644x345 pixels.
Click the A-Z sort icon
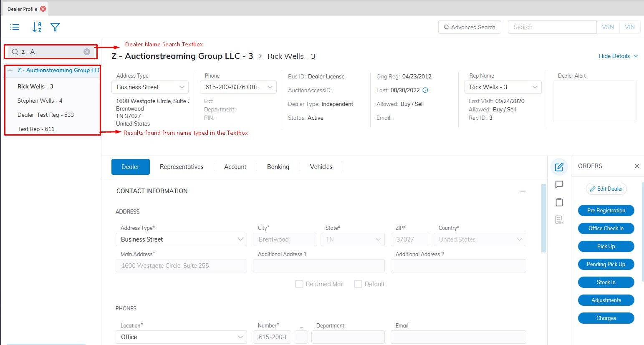click(37, 27)
